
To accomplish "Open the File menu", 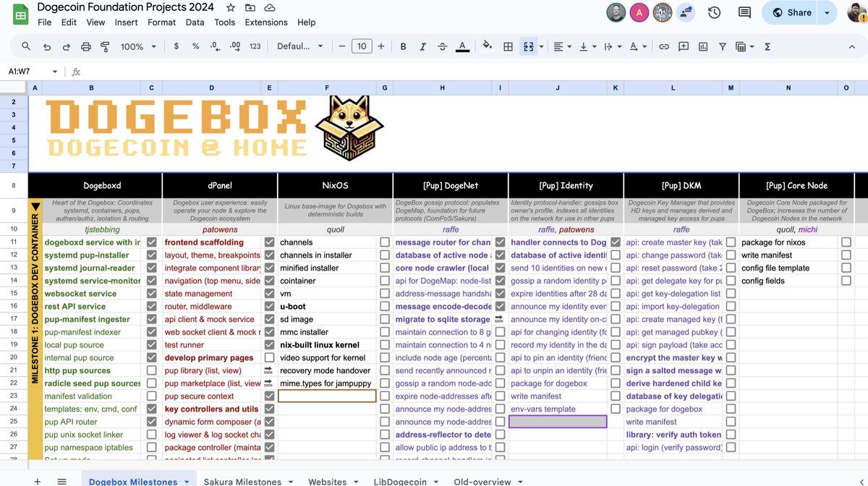I will pos(45,22).
